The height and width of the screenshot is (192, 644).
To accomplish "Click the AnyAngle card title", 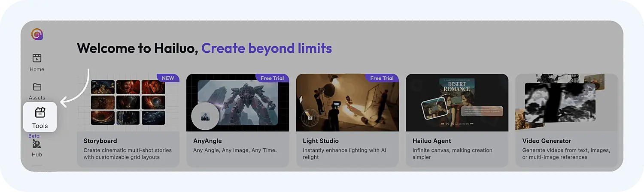I will (x=207, y=141).
